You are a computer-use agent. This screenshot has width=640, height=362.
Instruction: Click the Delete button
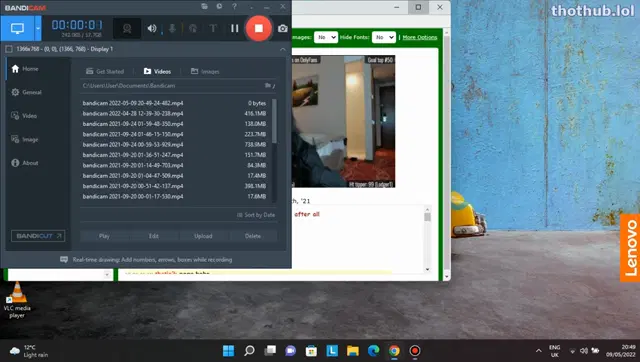coord(253,236)
